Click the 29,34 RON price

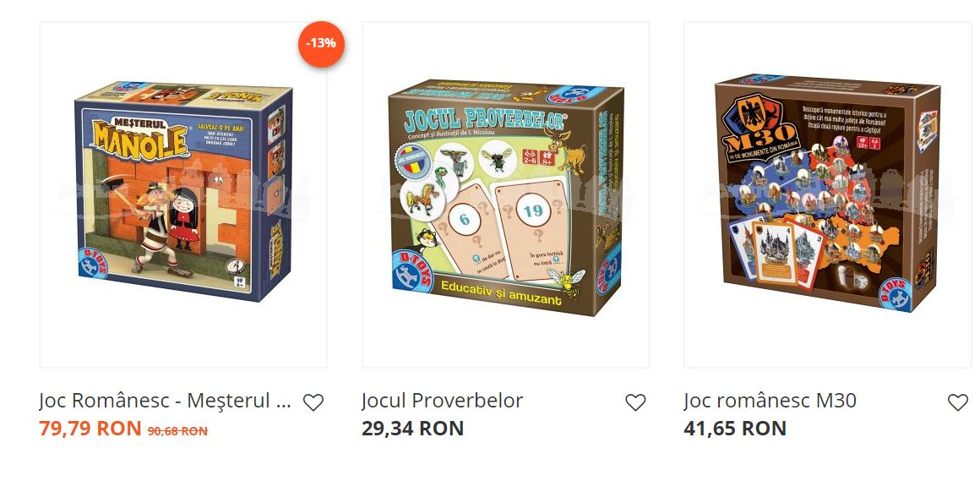tap(412, 429)
